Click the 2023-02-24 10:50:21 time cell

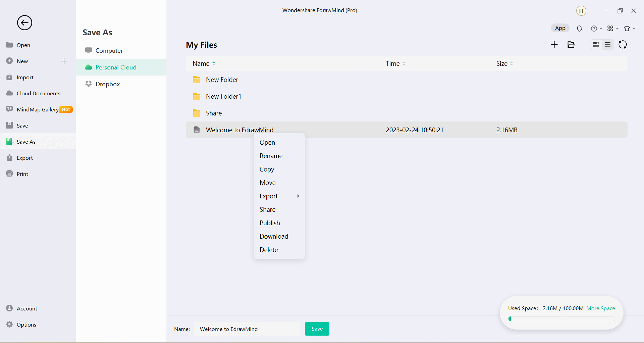415,130
